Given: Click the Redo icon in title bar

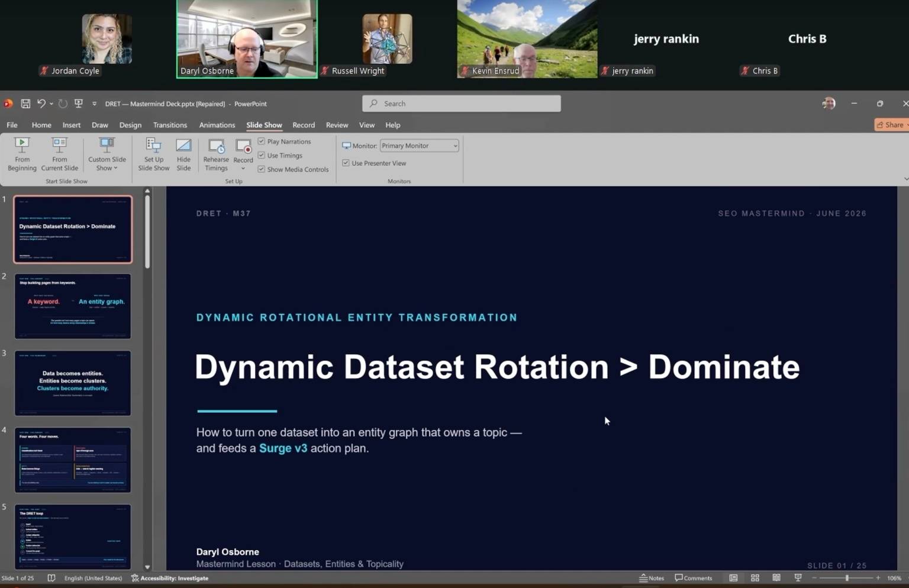Looking at the screenshot, I should coord(63,104).
